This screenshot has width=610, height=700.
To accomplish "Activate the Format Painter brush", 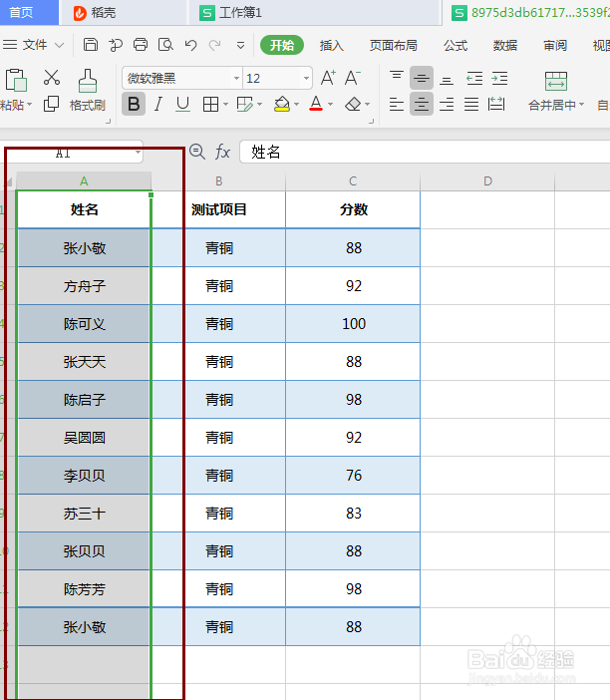I will pos(88,81).
